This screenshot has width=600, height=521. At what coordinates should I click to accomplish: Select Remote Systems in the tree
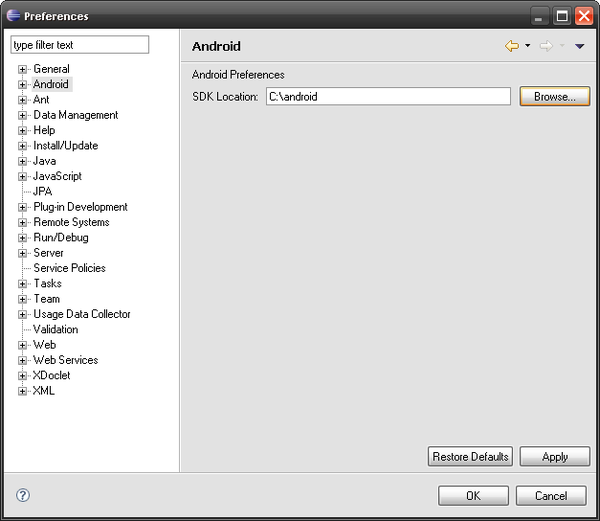coord(71,222)
